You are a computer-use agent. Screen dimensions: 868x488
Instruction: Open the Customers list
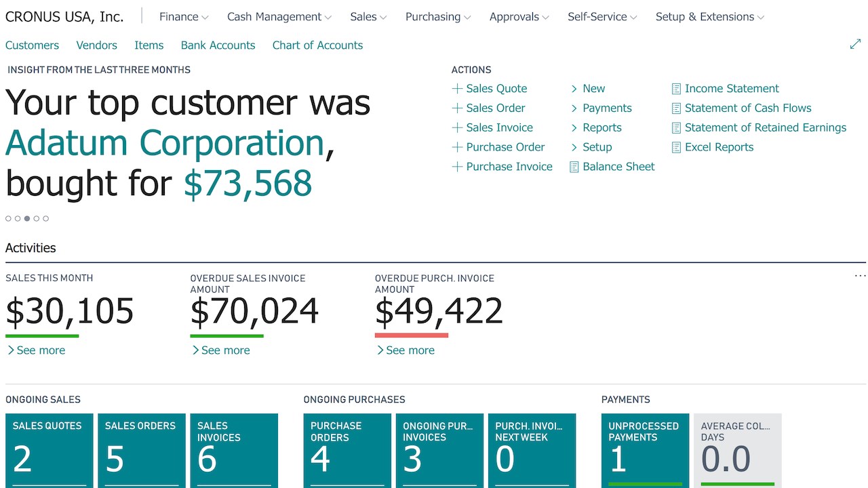point(32,45)
